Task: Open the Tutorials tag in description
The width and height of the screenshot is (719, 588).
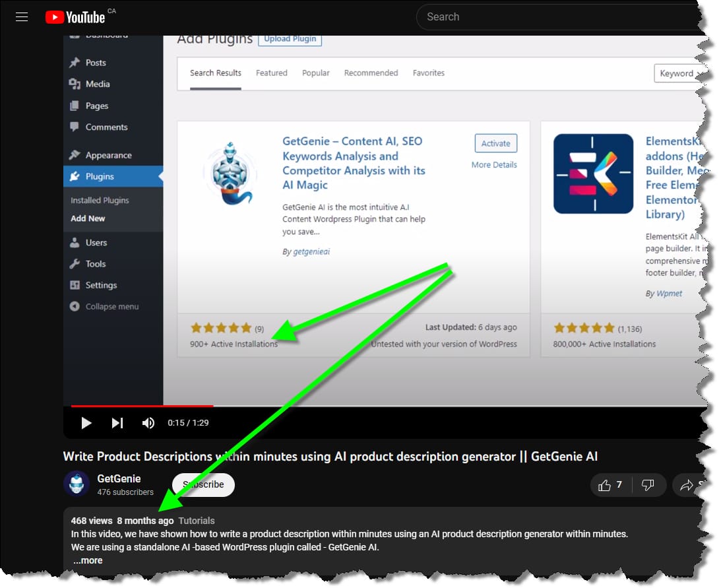Action: pyautogui.click(x=197, y=521)
